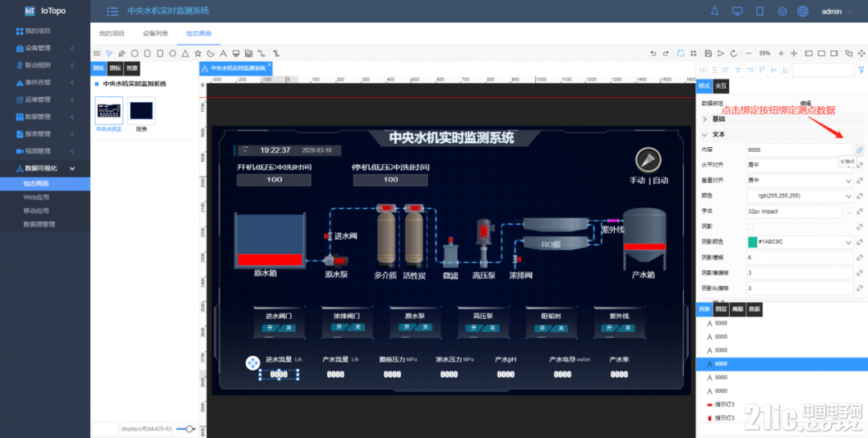Screen dimensions: 868x438
Task: Toggle the right panel layout icon
Action: point(834,53)
